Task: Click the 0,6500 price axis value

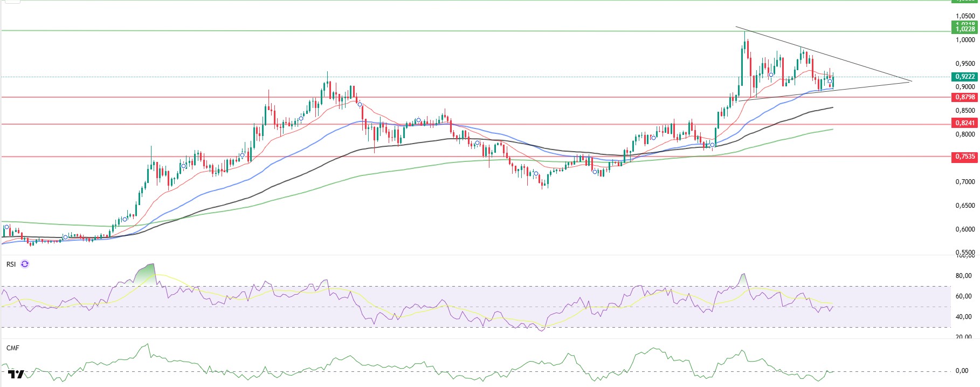Action: 965,206
